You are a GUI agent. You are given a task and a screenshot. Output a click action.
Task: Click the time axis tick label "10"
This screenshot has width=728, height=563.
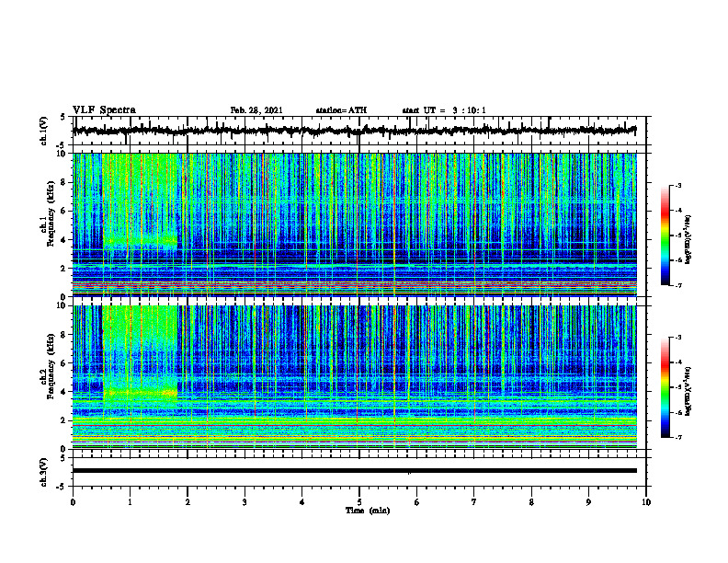646,502
